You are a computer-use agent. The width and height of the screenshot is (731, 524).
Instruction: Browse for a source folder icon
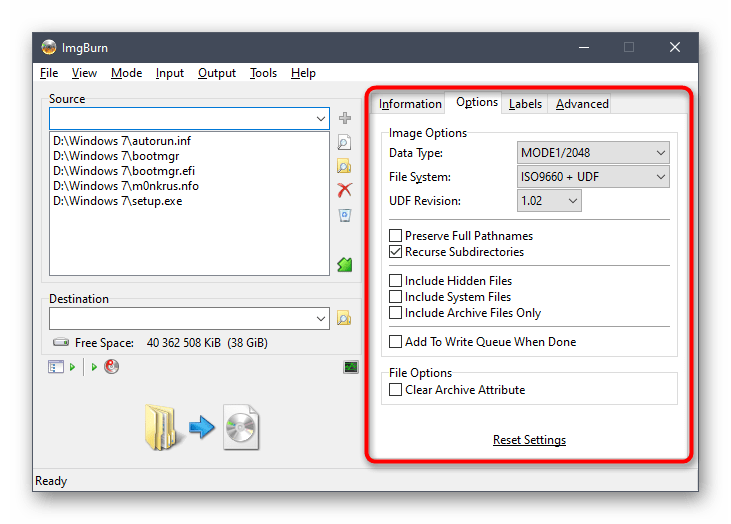point(344,166)
